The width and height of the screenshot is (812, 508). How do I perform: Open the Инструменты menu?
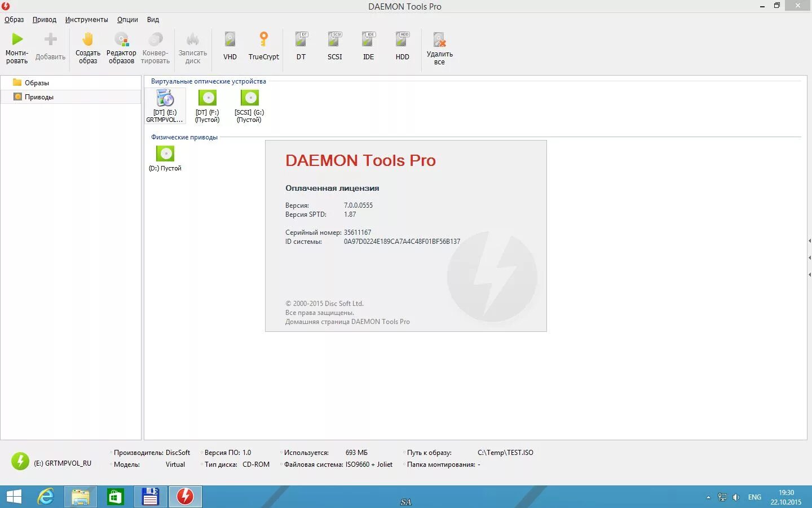pyautogui.click(x=86, y=19)
